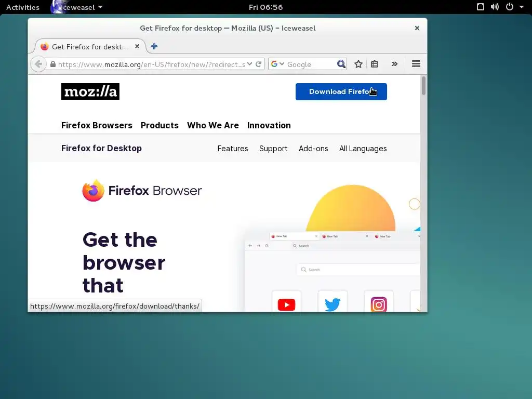Open the Support link
Viewport: 532px width, 399px height.
tap(273, 149)
